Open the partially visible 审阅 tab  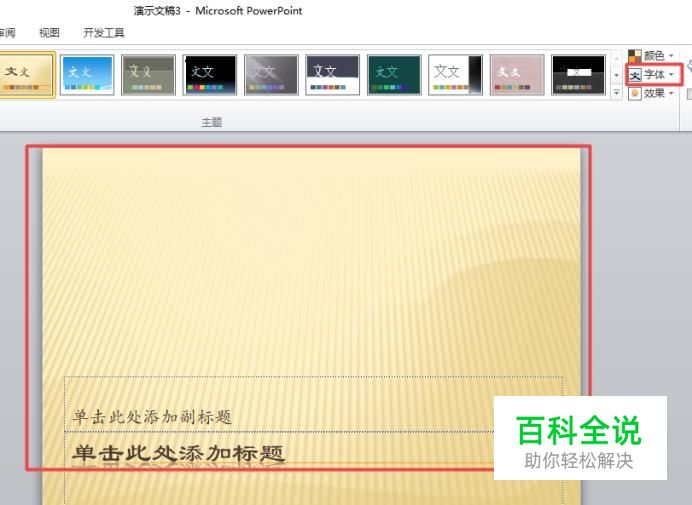8,33
